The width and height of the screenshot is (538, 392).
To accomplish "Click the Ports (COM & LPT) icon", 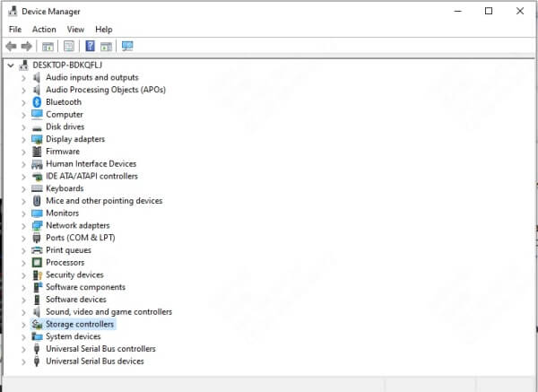I will (37, 238).
